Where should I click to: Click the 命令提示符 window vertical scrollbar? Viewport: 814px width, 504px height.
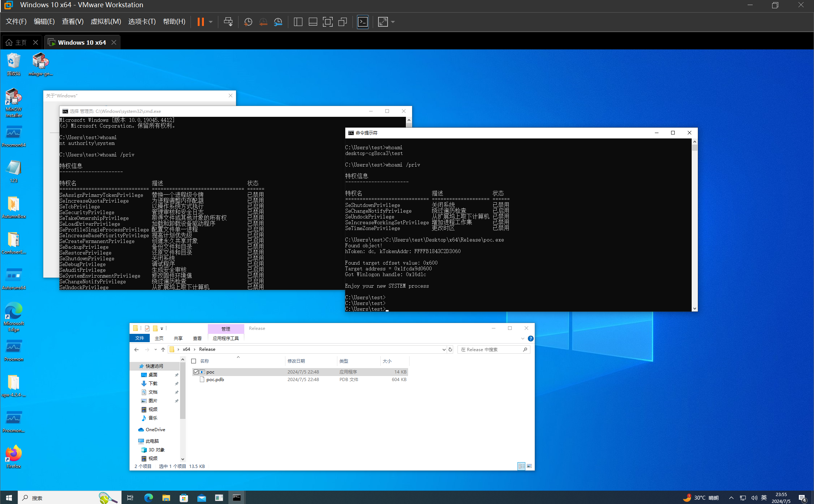[695, 225]
